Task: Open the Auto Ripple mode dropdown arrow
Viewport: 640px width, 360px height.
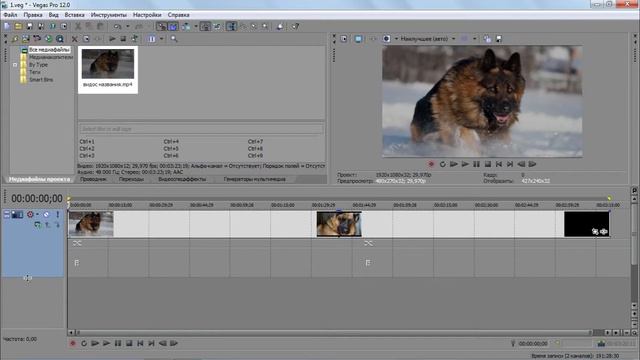Action: (x=196, y=27)
